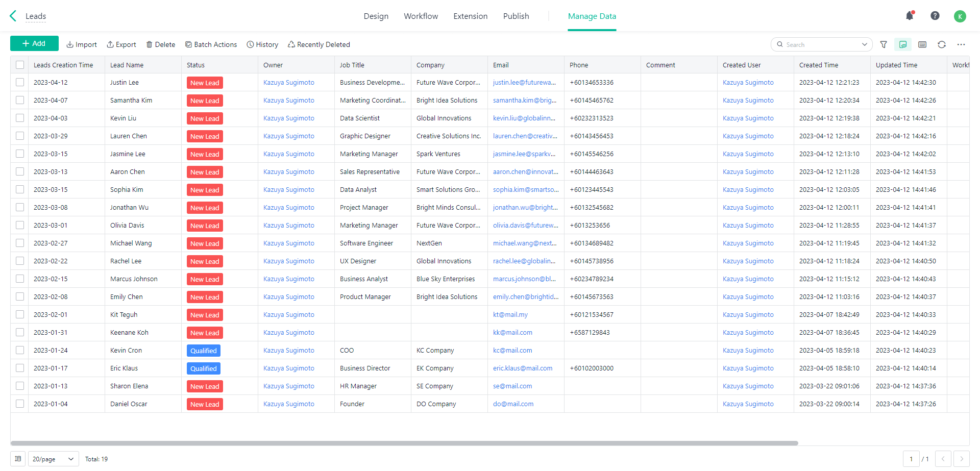
Task: Click the back arrow beside Leads
Action: (x=13, y=16)
